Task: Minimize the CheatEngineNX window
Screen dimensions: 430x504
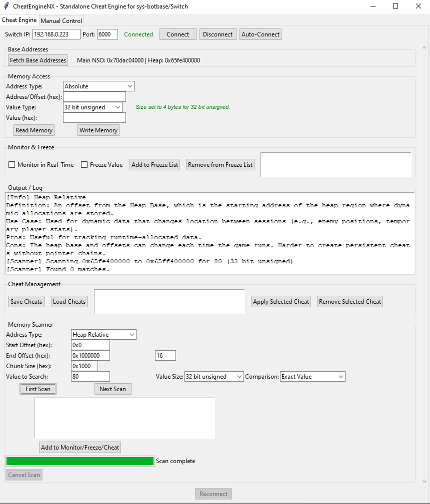Action: point(373,6)
